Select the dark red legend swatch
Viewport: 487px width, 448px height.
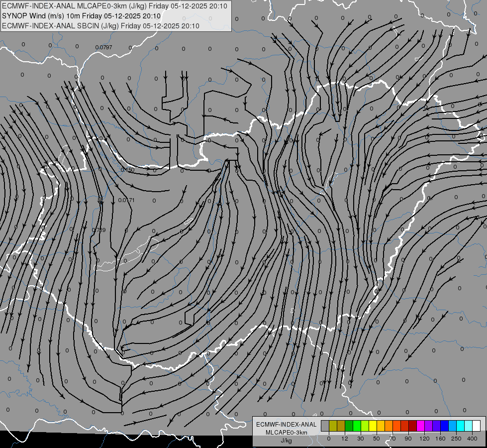point(413,426)
